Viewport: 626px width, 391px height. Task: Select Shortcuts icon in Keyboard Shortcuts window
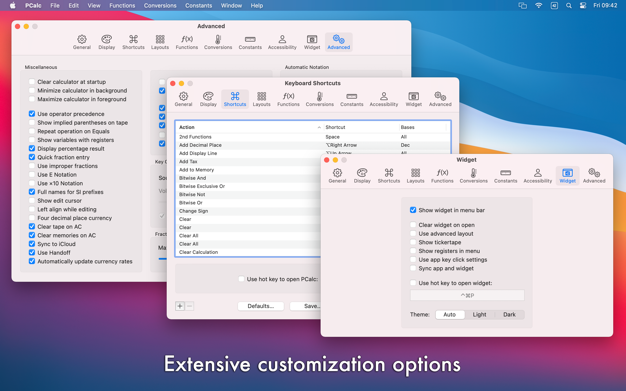point(235,99)
